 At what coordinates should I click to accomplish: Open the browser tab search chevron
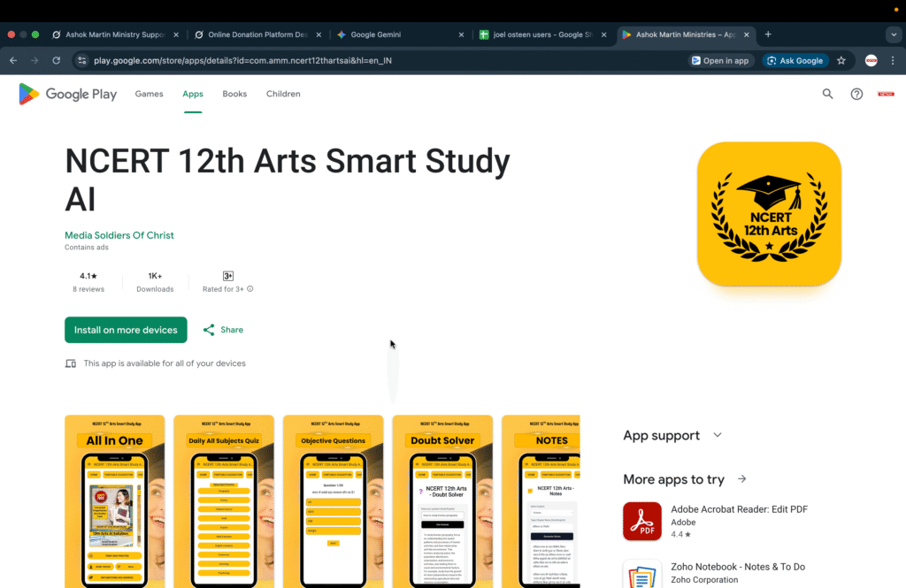coord(893,34)
